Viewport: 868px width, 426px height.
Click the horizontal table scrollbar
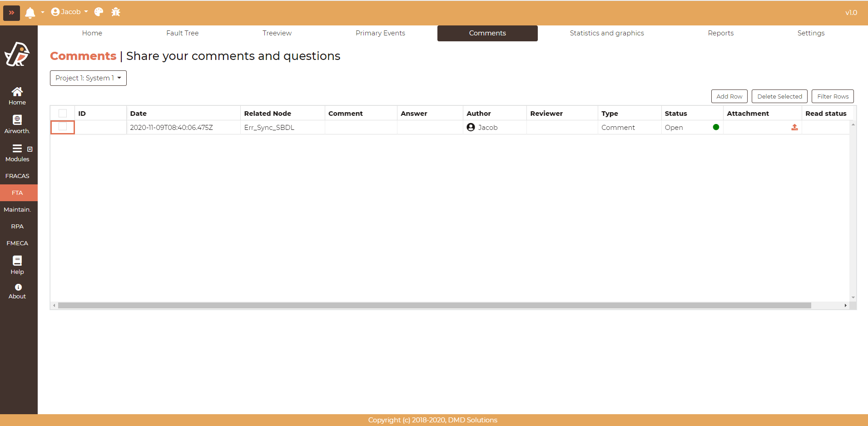coord(434,306)
